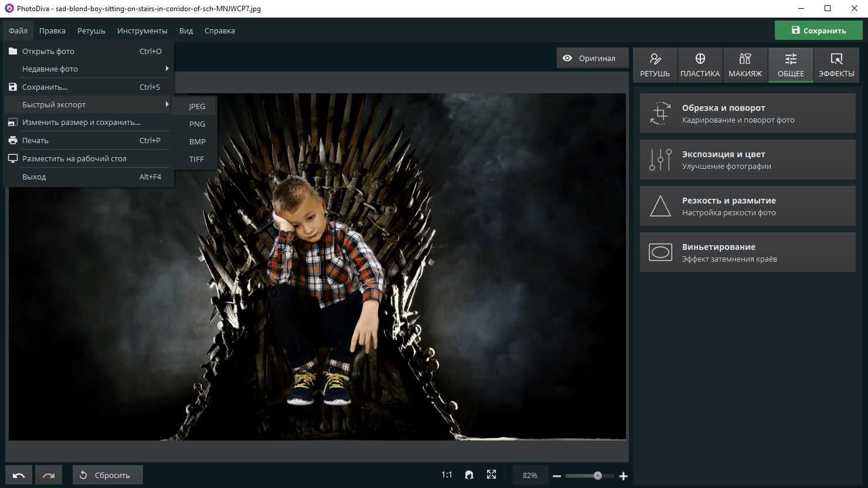The image size is (868, 488).
Task: Click the face view icon in bottom bar
Action: click(x=469, y=475)
